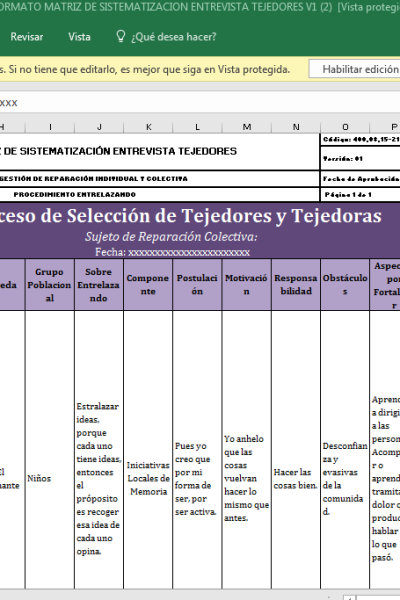This screenshot has height=600, width=400.
Task: Click the Página 1 de 1 cell
Action: coord(360,194)
